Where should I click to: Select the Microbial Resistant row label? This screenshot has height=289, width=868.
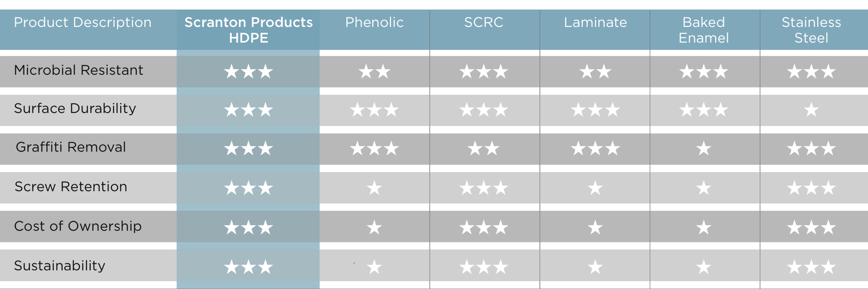point(78,70)
